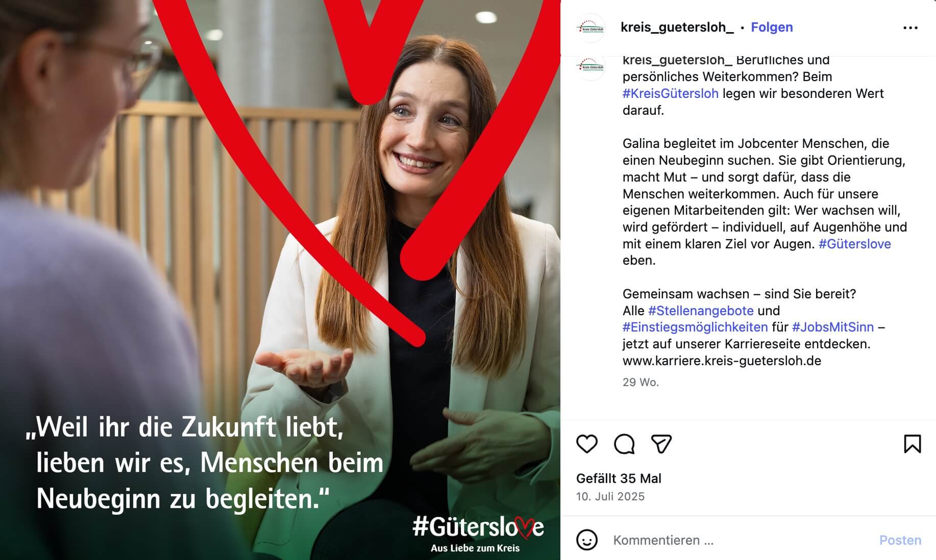Open kreis_guetersloh_ username in header
The width and height of the screenshot is (936, 560).
[677, 27]
